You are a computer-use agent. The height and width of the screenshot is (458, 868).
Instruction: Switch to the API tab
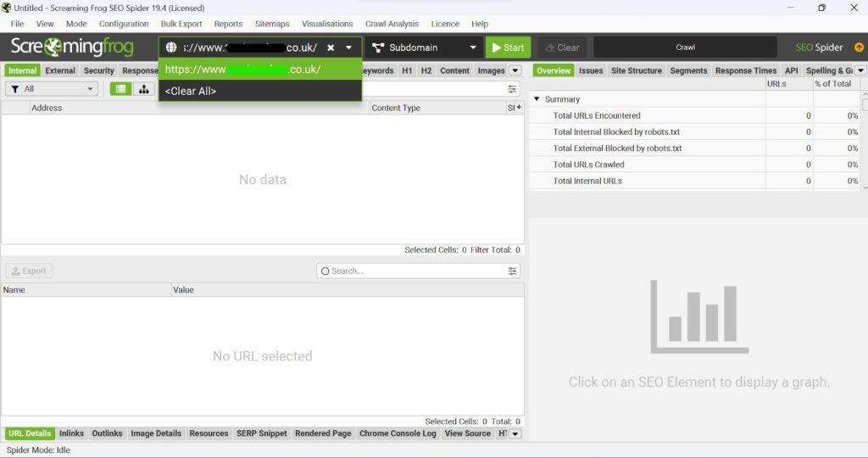click(x=792, y=70)
